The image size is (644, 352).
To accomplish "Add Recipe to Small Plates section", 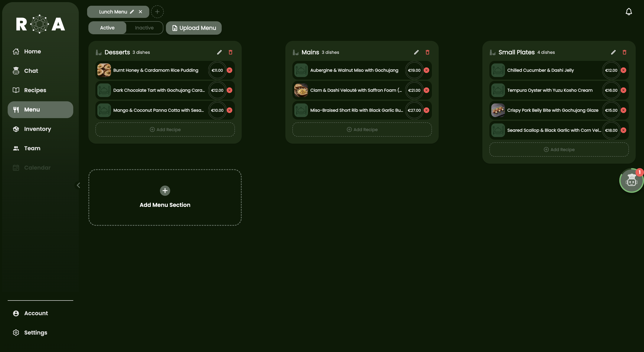I will [559, 149].
